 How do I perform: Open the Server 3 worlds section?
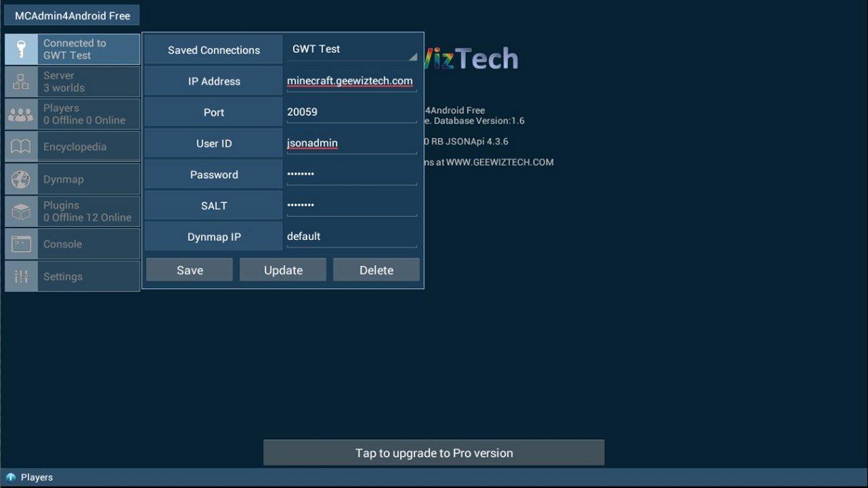click(73, 82)
